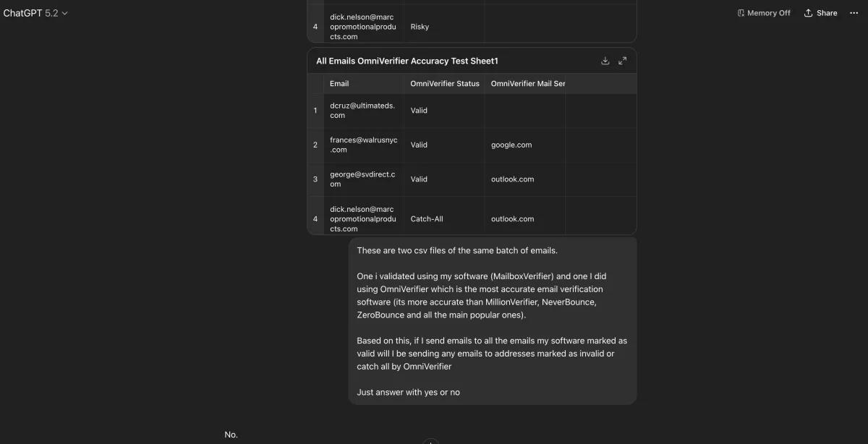
Task: Click the Catch-All status cell
Action: [427, 219]
